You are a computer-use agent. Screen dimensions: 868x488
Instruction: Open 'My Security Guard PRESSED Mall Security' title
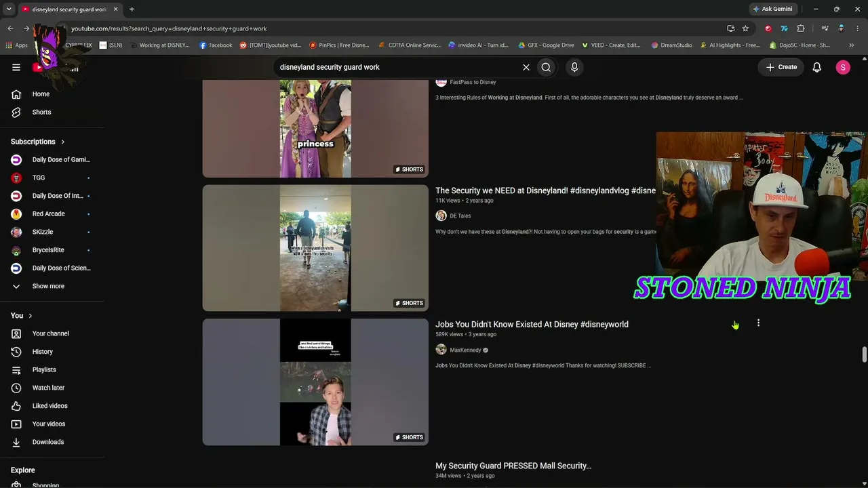pyautogui.click(x=513, y=466)
